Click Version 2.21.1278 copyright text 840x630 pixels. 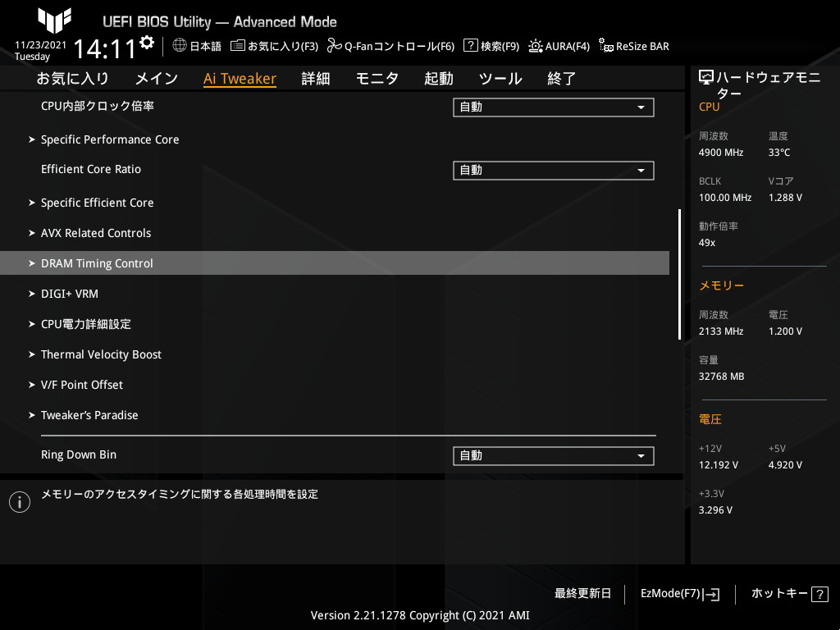coord(420,615)
